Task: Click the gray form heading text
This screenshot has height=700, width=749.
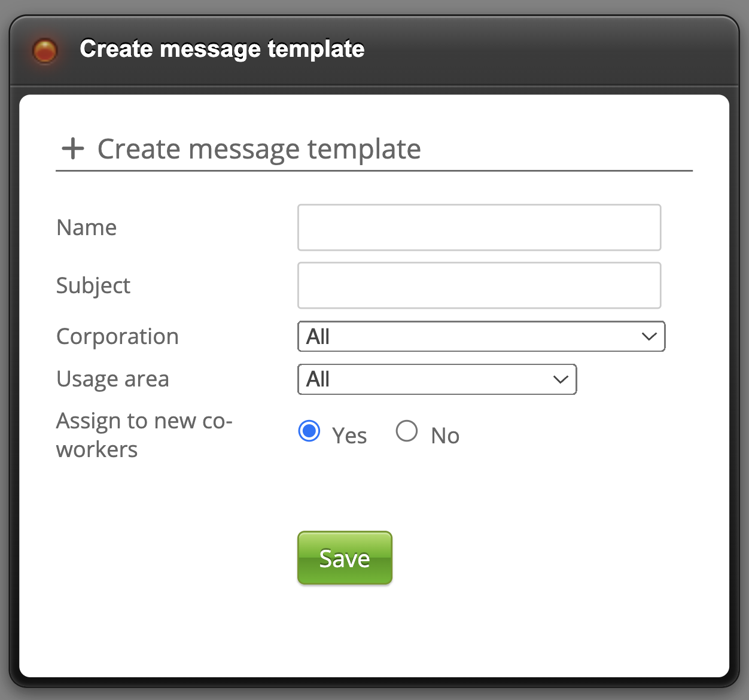Action: pyautogui.click(x=259, y=149)
